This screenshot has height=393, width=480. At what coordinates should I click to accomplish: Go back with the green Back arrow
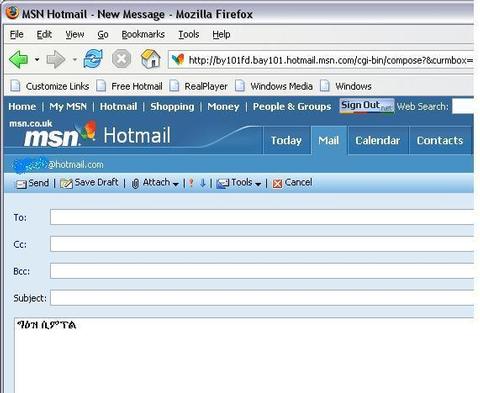(19, 60)
